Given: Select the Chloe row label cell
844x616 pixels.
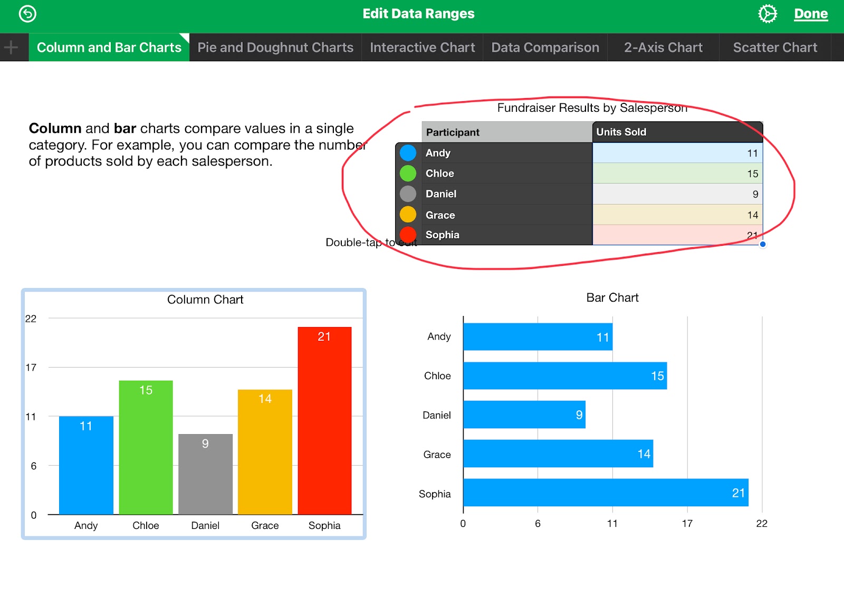Looking at the screenshot, I should click(507, 174).
